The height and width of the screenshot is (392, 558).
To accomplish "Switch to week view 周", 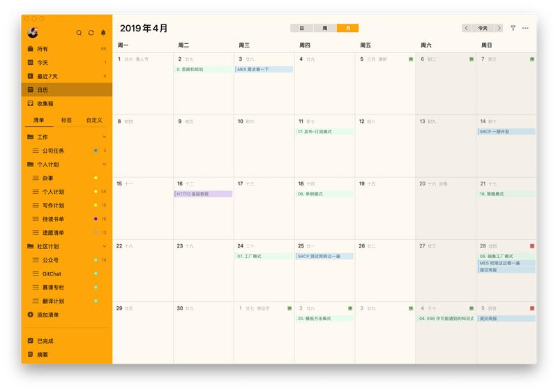I will pos(325,28).
